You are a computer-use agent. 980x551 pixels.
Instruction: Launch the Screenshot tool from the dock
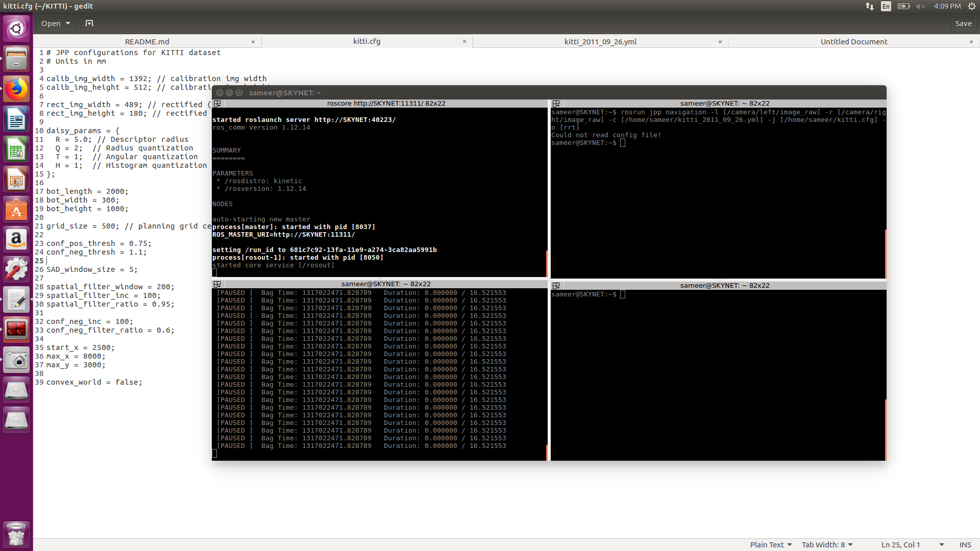pyautogui.click(x=17, y=360)
